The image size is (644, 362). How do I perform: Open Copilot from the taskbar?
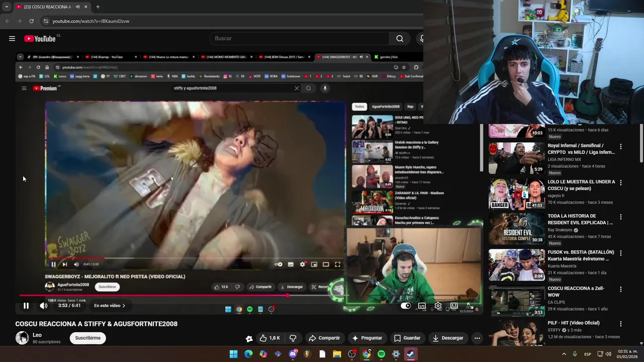[263, 354]
